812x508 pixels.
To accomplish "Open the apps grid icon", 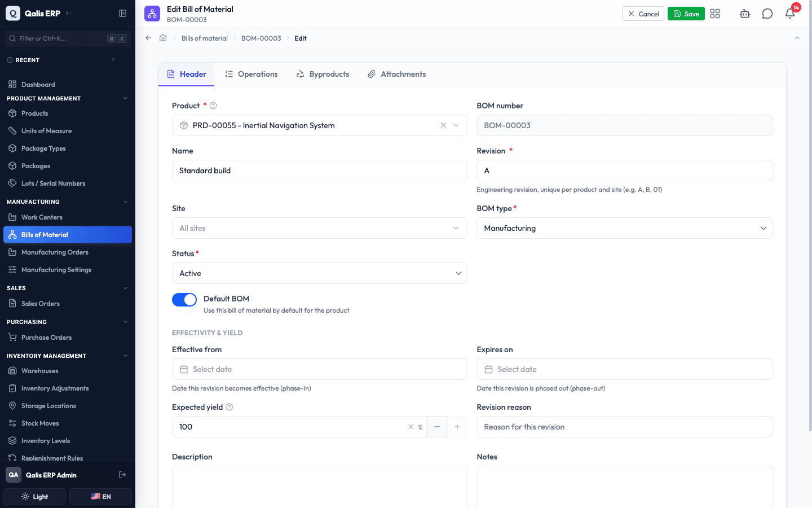I will 715,14.
